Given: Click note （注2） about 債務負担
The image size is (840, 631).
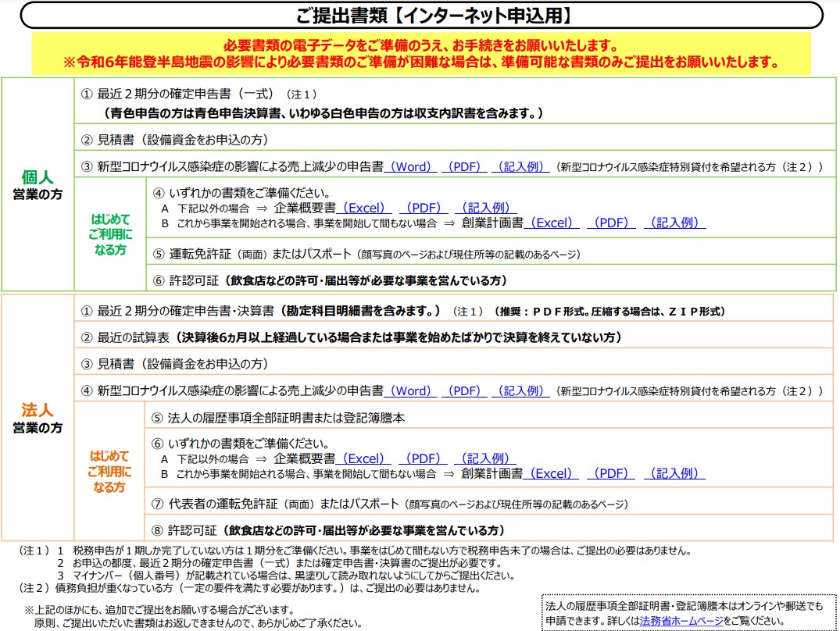Looking at the screenshot, I should (249, 588).
